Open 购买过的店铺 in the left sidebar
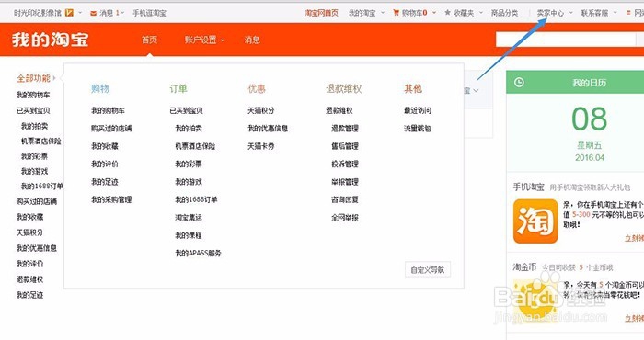Screen dimensions: 644x340 coord(37,202)
